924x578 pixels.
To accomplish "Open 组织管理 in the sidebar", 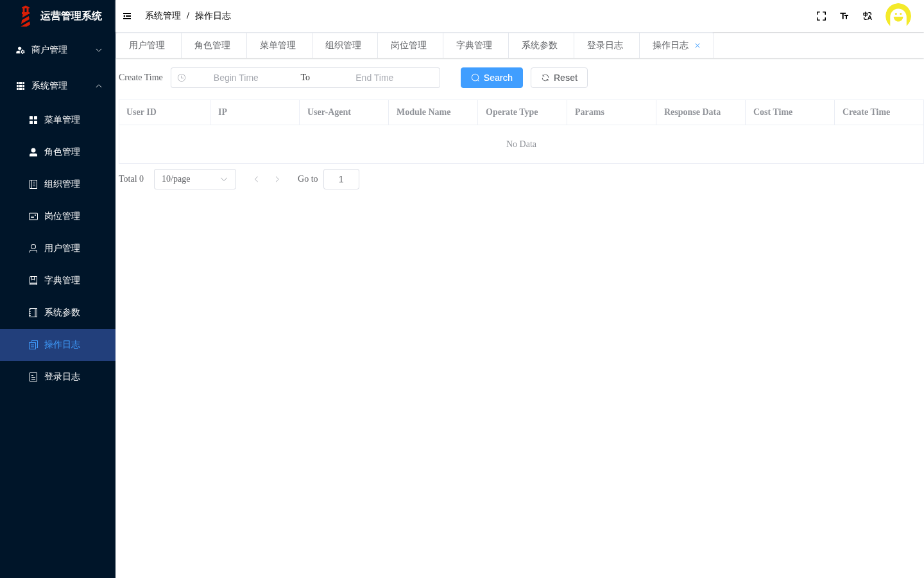I will pyautogui.click(x=58, y=184).
